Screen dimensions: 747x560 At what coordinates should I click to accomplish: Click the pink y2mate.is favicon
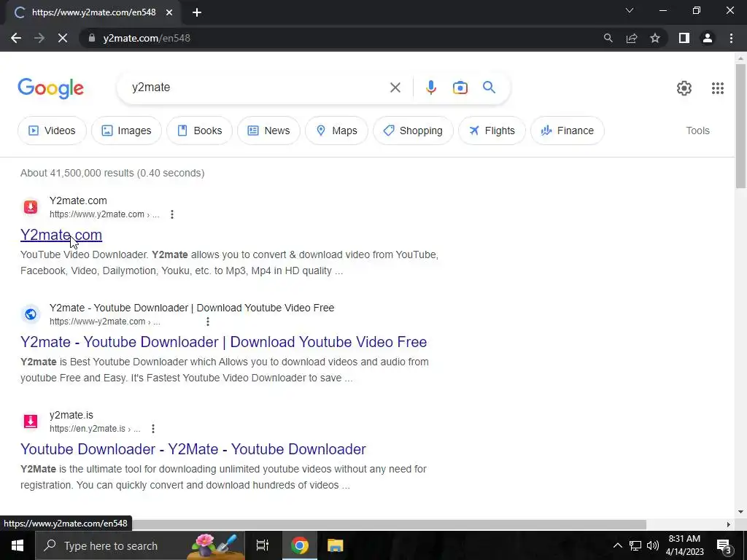coord(31,421)
